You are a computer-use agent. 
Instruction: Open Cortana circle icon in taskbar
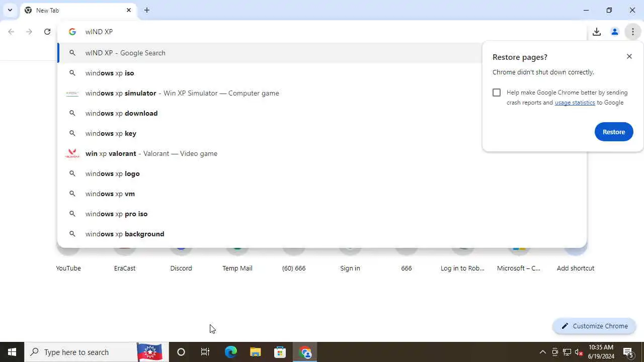click(181, 352)
